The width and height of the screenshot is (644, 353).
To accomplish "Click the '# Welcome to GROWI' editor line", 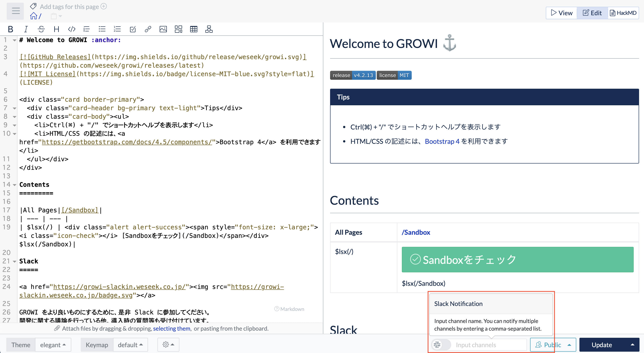I will (x=70, y=40).
